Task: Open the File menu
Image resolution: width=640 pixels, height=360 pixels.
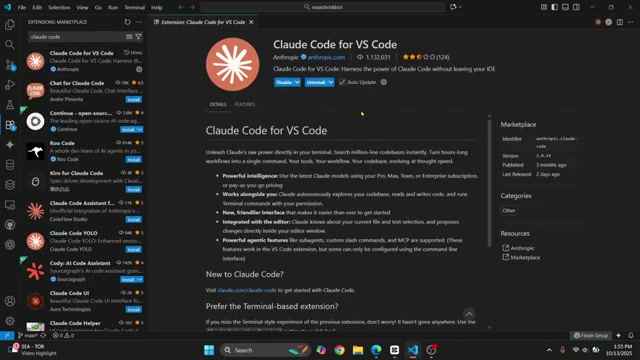Action: click(x=22, y=7)
